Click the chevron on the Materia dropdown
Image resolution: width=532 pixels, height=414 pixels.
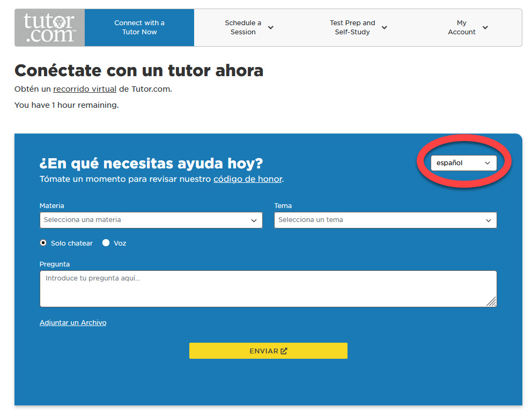click(x=253, y=220)
